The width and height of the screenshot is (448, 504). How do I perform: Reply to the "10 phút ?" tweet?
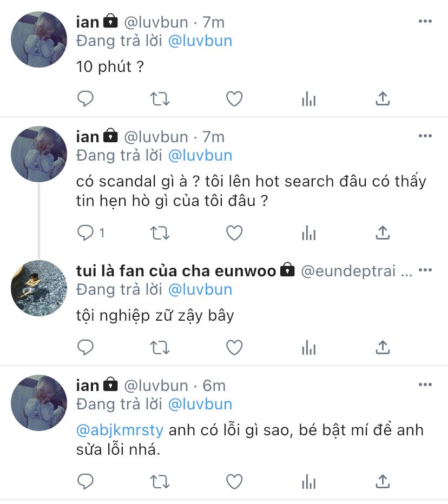coord(85,98)
